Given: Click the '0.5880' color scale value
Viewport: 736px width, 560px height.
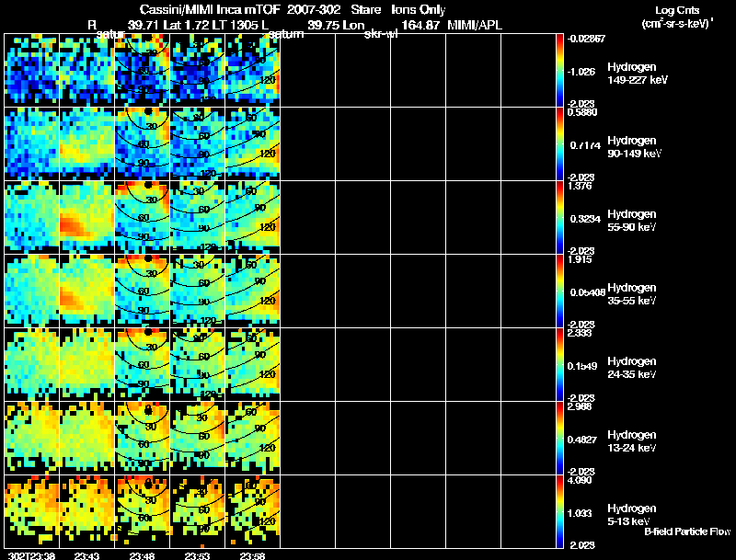Looking at the screenshot, I should coord(581,112).
